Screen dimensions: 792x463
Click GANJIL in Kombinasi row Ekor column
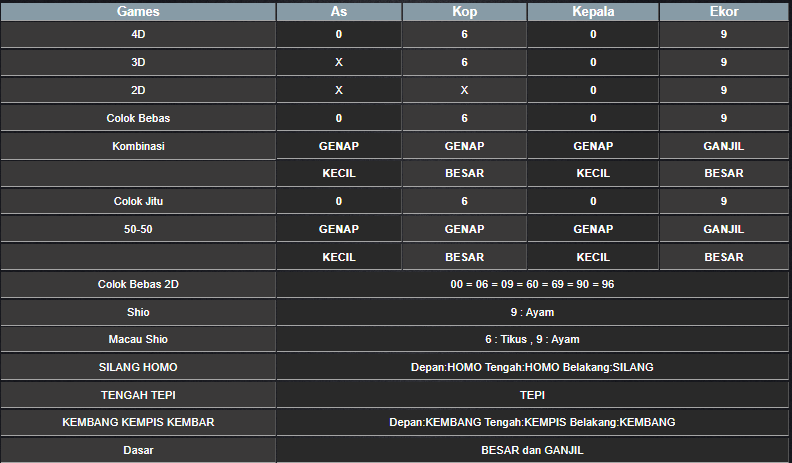724,146
